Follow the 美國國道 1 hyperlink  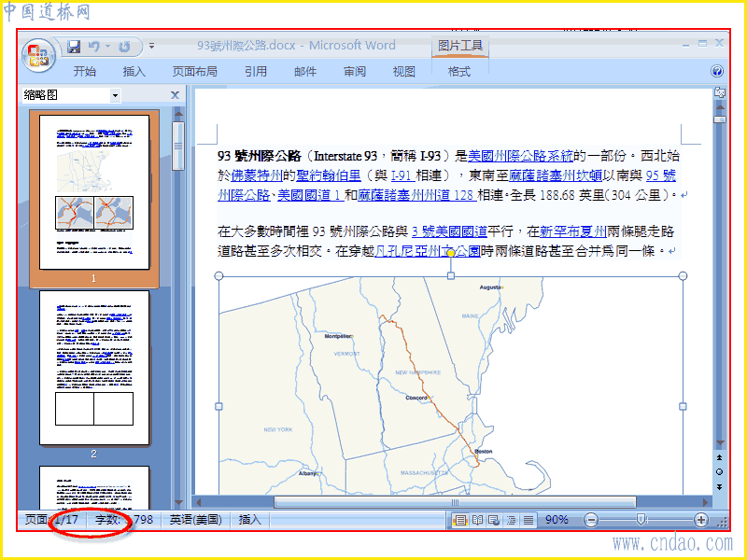(311, 195)
